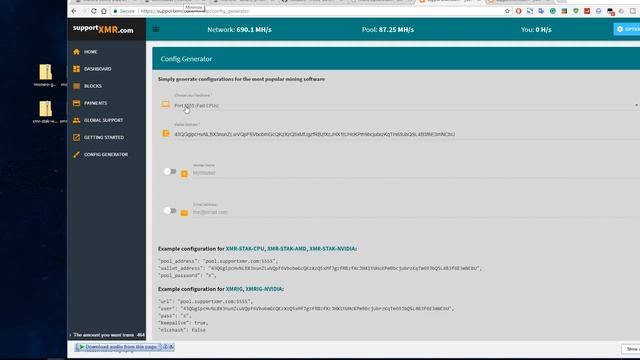Open the XMRIG-NVIDIA link
The image size is (640, 360).
coord(264,289)
